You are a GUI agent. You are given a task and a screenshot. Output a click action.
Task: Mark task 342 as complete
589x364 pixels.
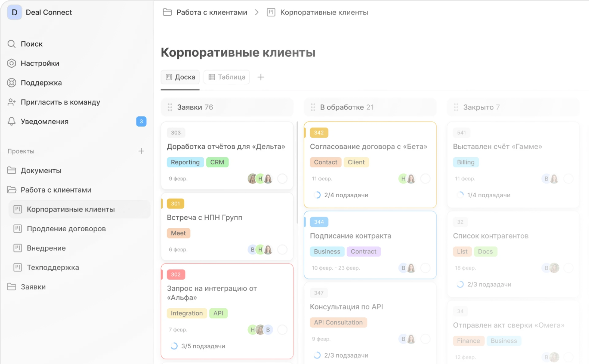coord(425,178)
